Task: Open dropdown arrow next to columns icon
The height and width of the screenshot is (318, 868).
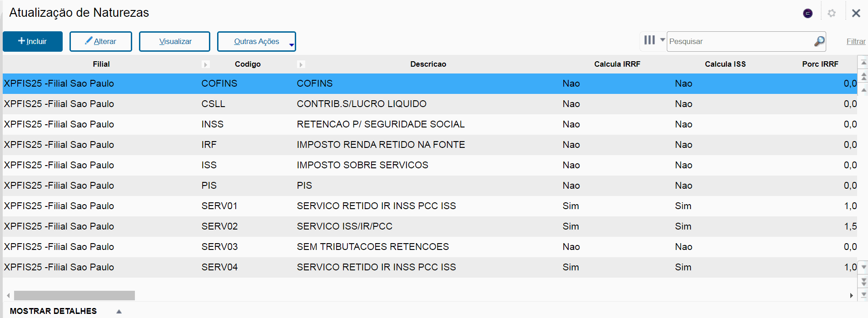Action: click(662, 40)
